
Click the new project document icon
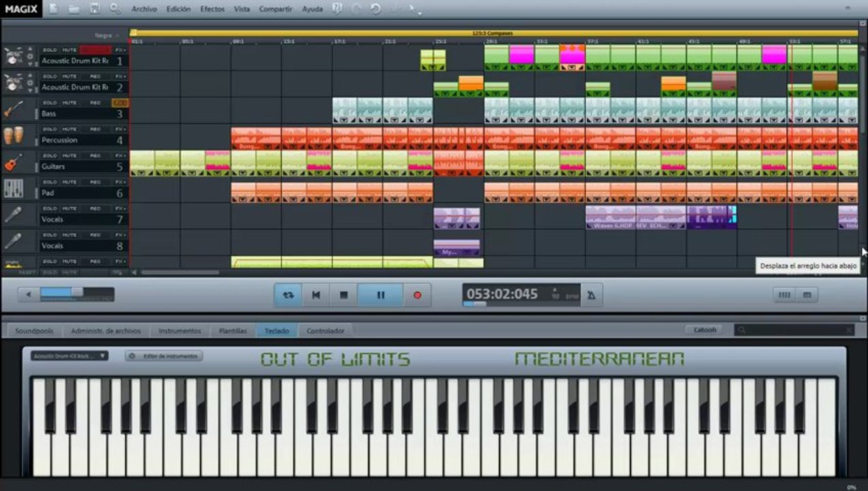tap(53, 9)
